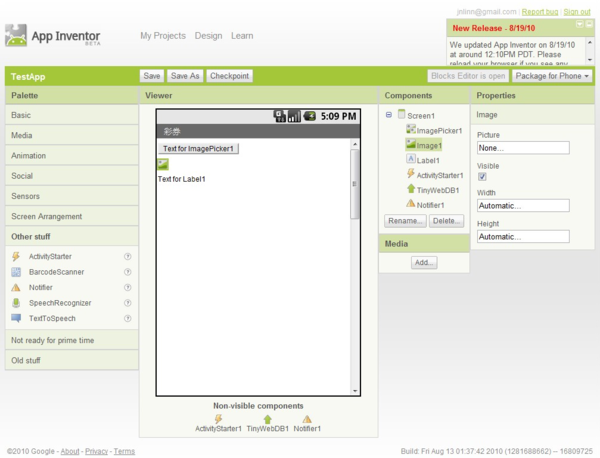
Task: Expand the Basic palette section
Action: (x=72, y=115)
